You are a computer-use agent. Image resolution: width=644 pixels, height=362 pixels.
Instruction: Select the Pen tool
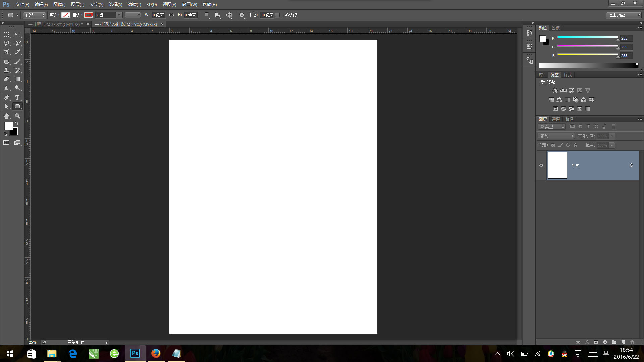point(6,98)
